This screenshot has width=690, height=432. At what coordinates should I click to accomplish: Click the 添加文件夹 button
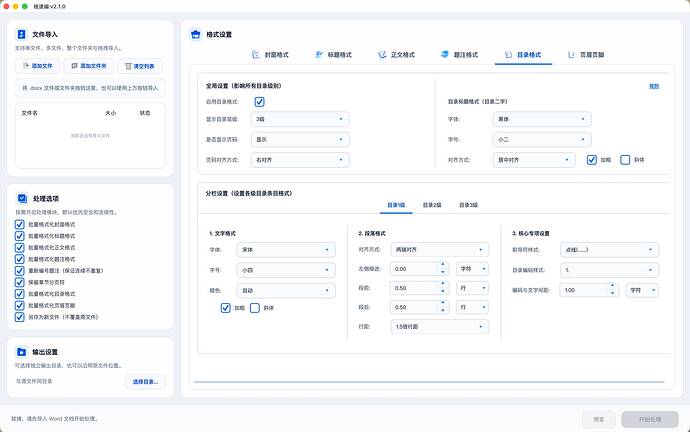click(x=89, y=66)
